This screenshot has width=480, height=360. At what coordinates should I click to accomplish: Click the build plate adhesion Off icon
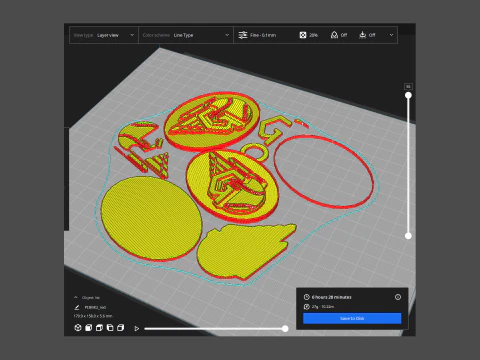(x=362, y=35)
